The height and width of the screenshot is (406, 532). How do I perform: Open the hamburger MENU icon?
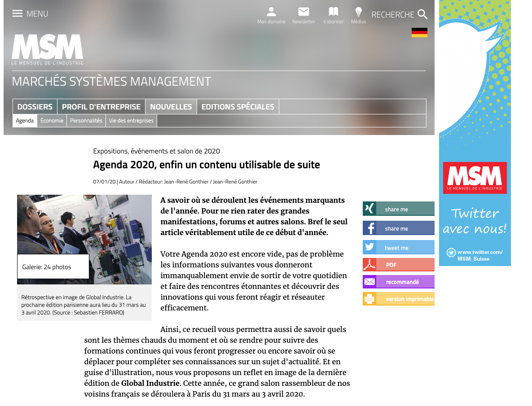[x=18, y=13]
